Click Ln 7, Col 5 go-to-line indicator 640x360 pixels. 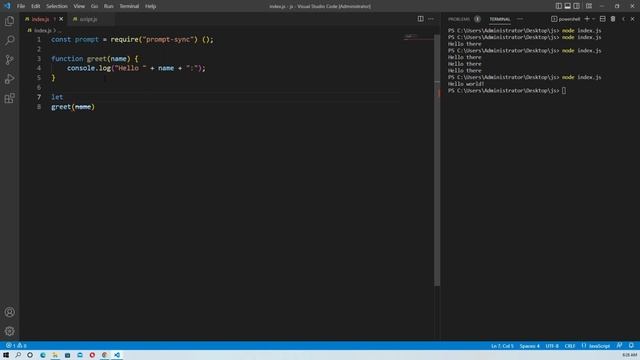502,346
